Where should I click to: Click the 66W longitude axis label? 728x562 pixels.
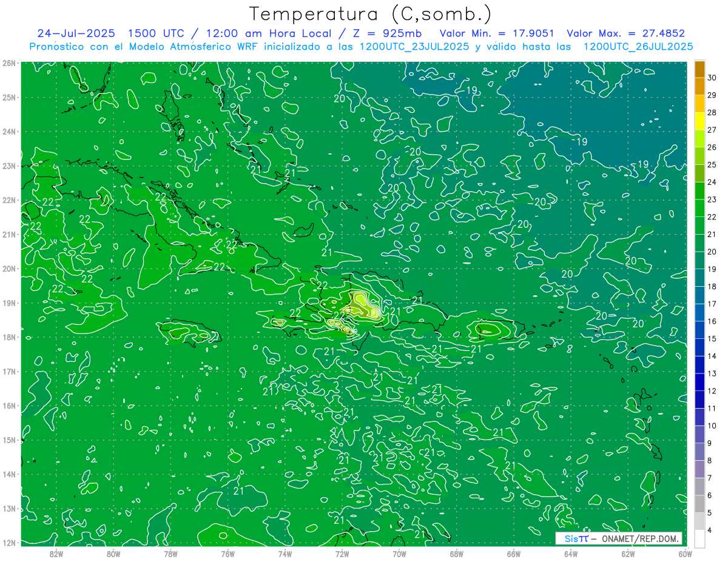click(x=513, y=554)
